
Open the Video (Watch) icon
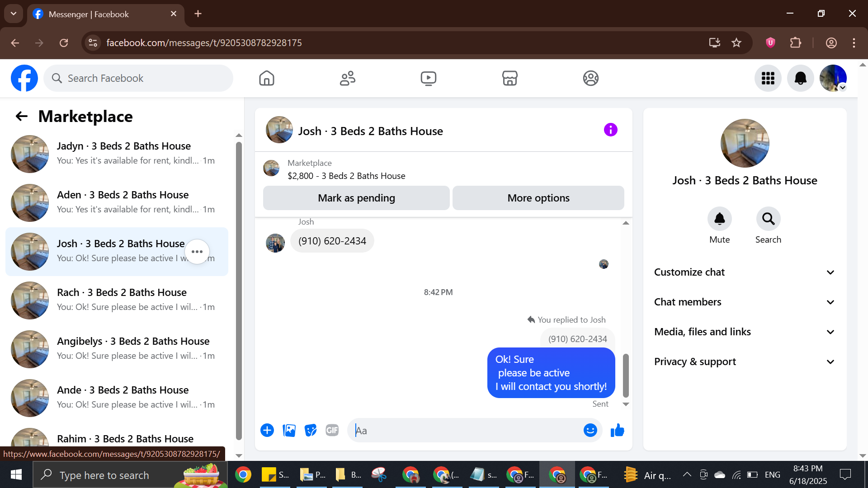[429, 78]
